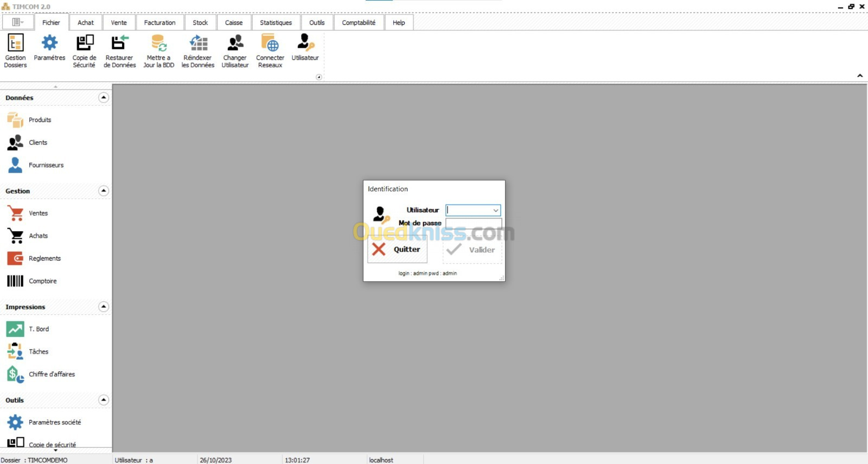
Task: Switch to the Help tab
Action: (399, 23)
